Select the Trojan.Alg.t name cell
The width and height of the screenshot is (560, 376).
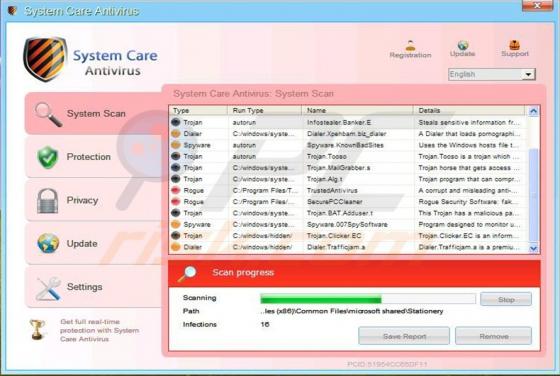coord(324,179)
